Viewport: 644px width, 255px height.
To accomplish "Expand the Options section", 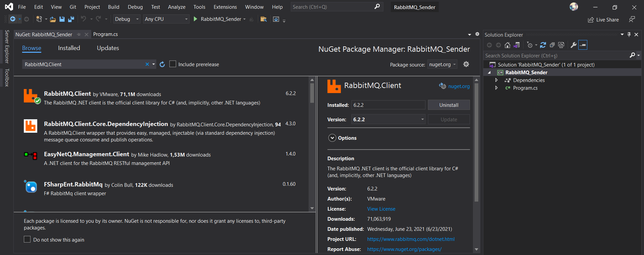I will 332,138.
